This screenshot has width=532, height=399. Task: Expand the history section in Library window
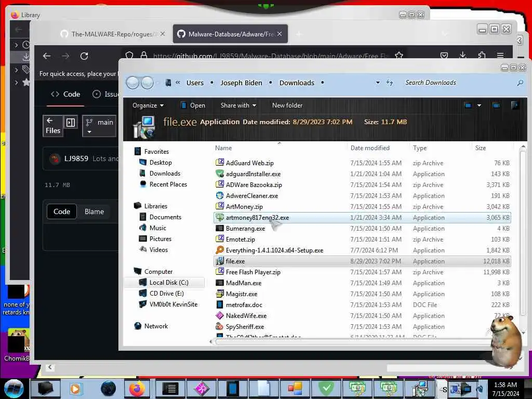coord(16,45)
